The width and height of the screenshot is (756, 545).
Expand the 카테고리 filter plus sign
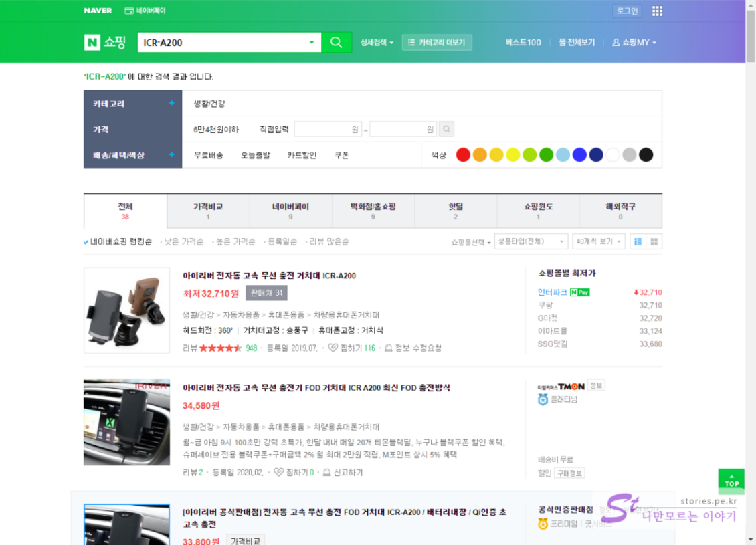(171, 104)
